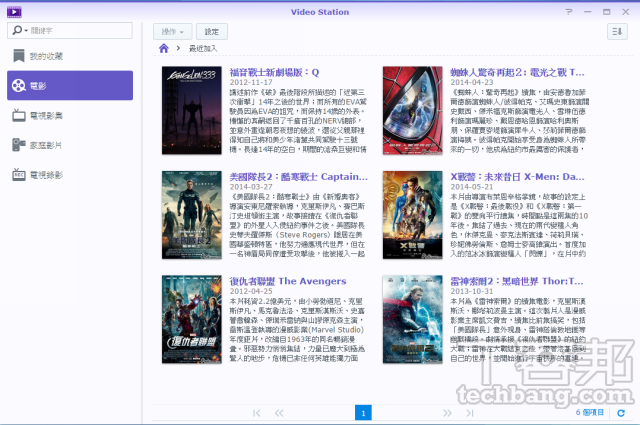Jump to the first page

[x=254, y=412]
